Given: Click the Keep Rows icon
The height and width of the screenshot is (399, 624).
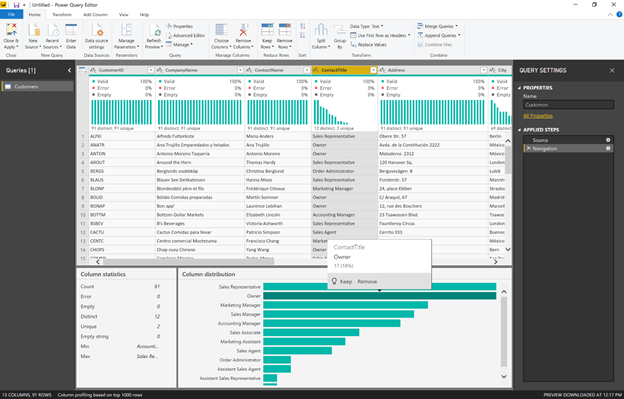Looking at the screenshot, I should point(267,30).
